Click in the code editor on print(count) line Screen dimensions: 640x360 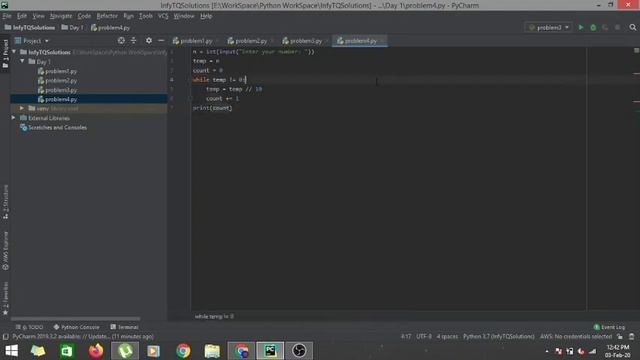click(212, 108)
